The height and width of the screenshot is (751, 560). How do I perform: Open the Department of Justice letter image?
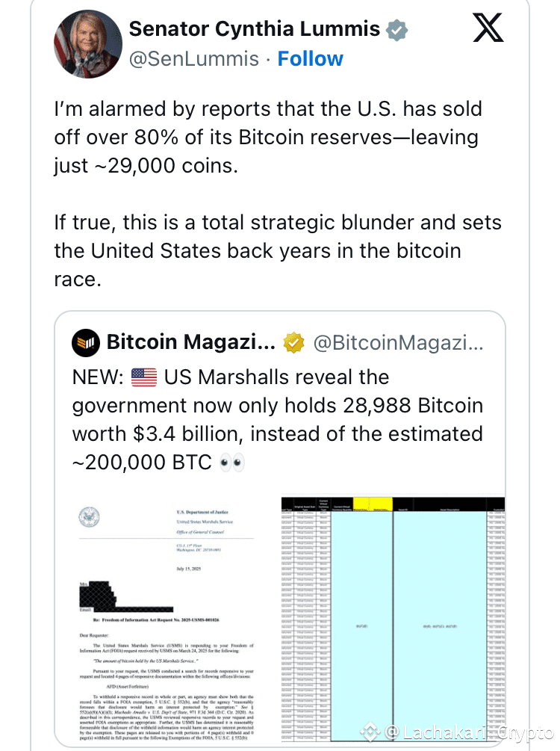pyautogui.click(x=167, y=620)
